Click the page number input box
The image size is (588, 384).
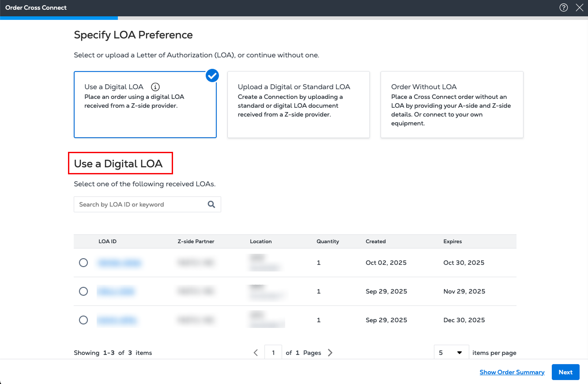pos(273,353)
